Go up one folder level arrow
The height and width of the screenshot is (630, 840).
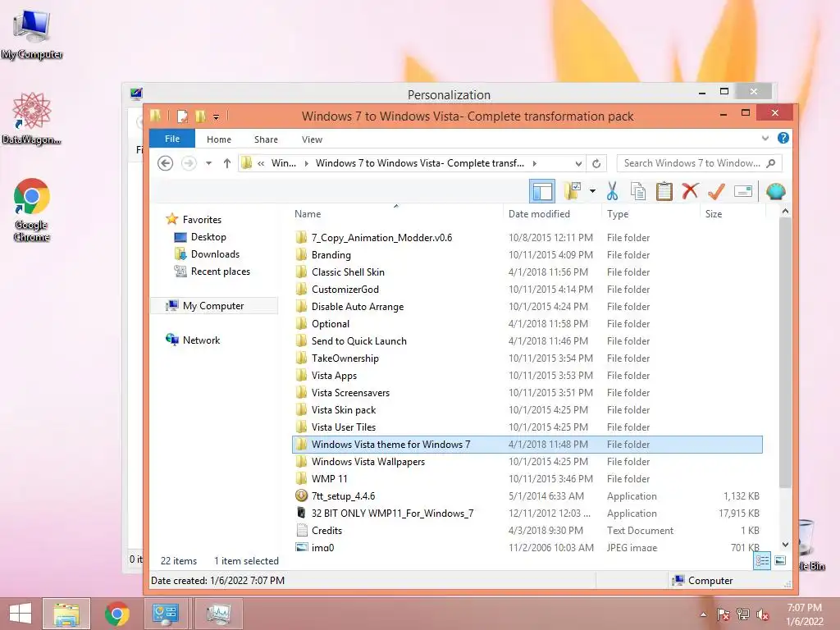point(227,163)
